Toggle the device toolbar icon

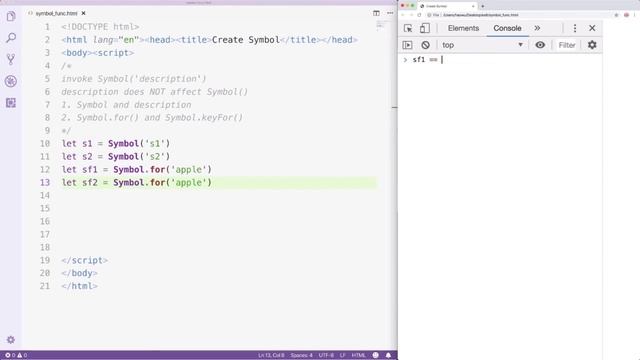point(425,28)
